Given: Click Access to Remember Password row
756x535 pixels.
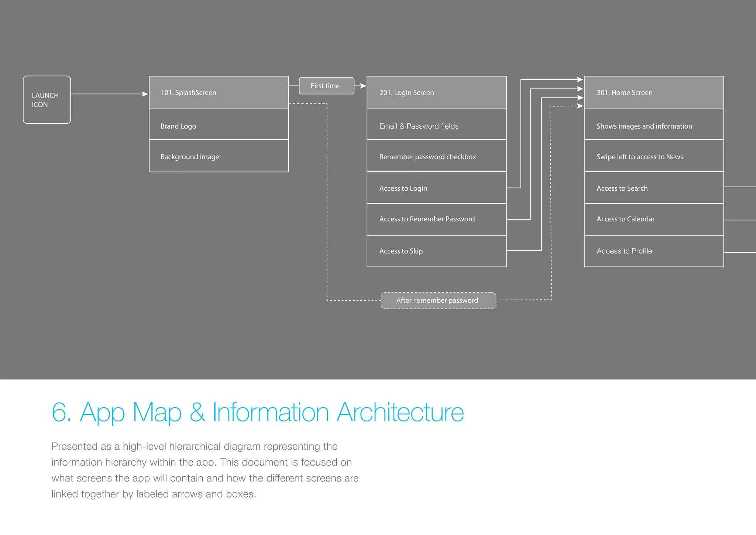Looking at the screenshot, I should (x=436, y=219).
